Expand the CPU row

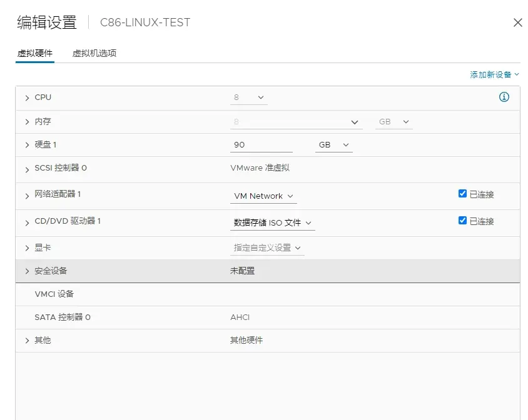[27, 98]
